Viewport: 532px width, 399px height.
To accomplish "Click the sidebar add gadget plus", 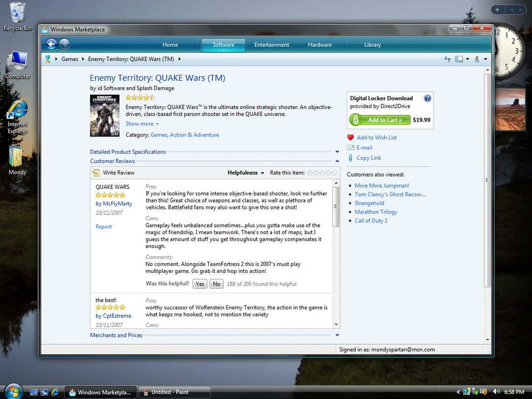I will (x=497, y=10).
